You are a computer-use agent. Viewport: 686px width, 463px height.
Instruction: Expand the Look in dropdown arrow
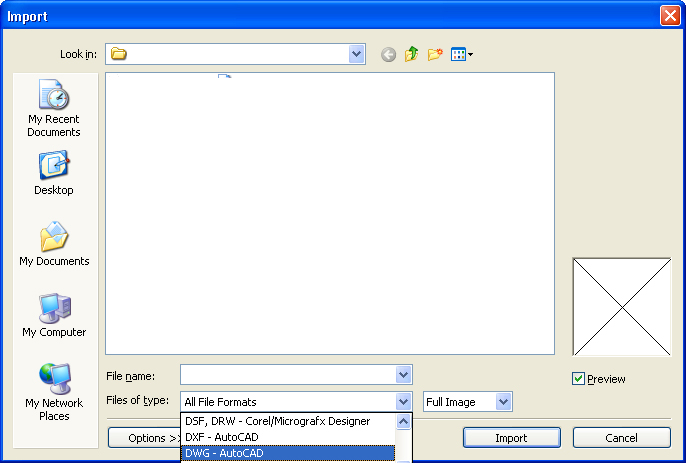click(x=357, y=54)
